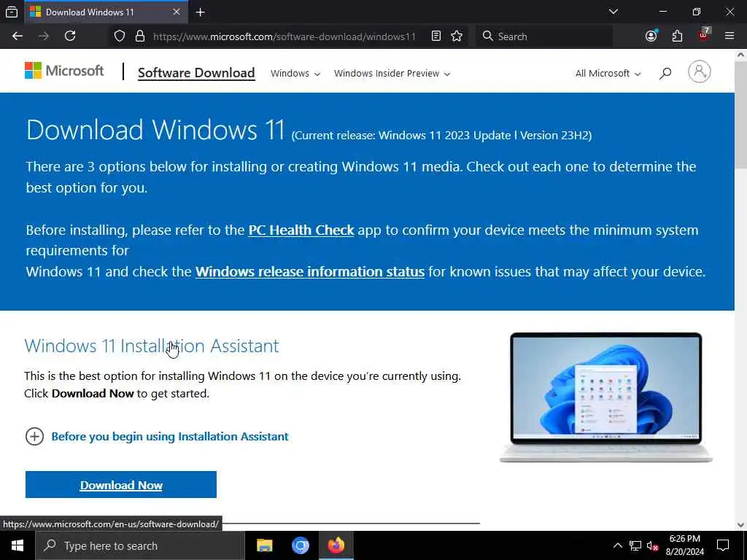
Task: Reload the current page
Action: 70,36
